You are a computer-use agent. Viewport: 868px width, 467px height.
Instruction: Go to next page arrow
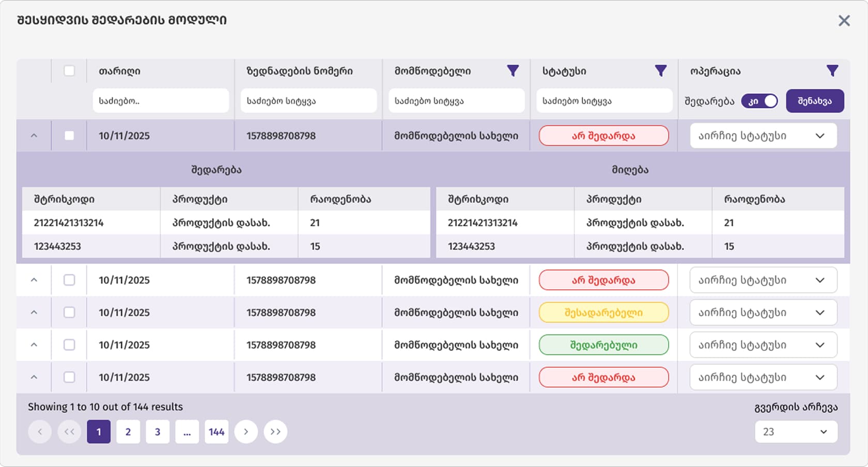(246, 431)
